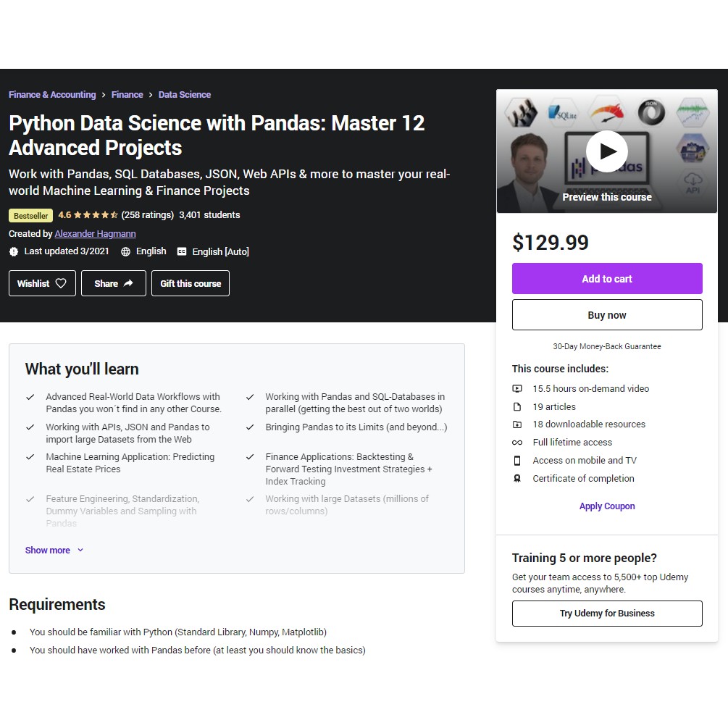Image resolution: width=728 pixels, height=728 pixels.
Task: Open the Finance & Accounting breadcrumb
Action: (52, 95)
